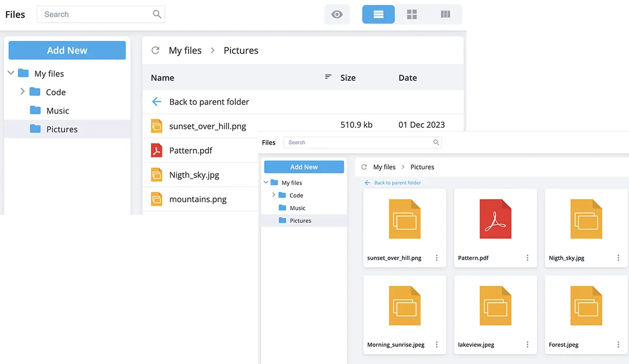Open more menu for Pattern.pdf card

[x=527, y=258]
